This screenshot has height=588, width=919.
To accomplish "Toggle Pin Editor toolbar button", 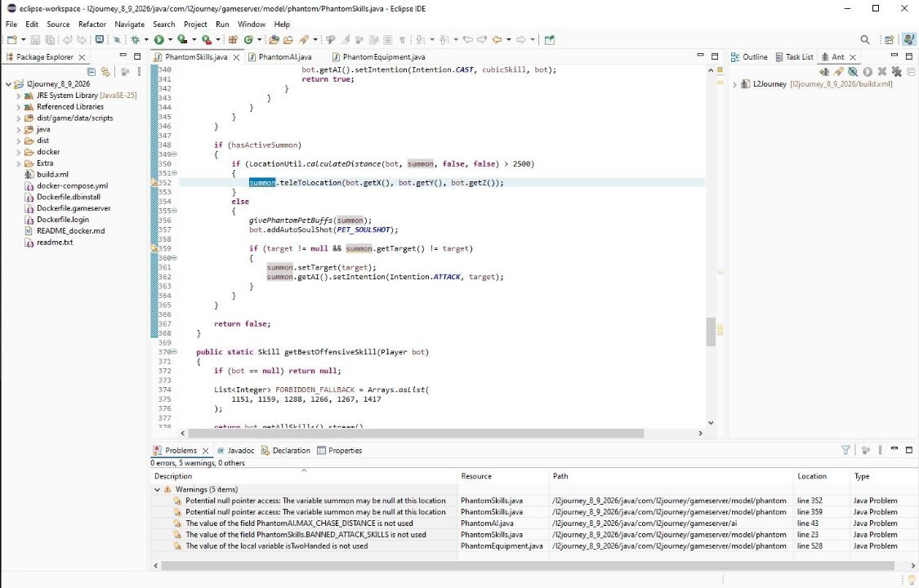I will (x=549, y=40).
